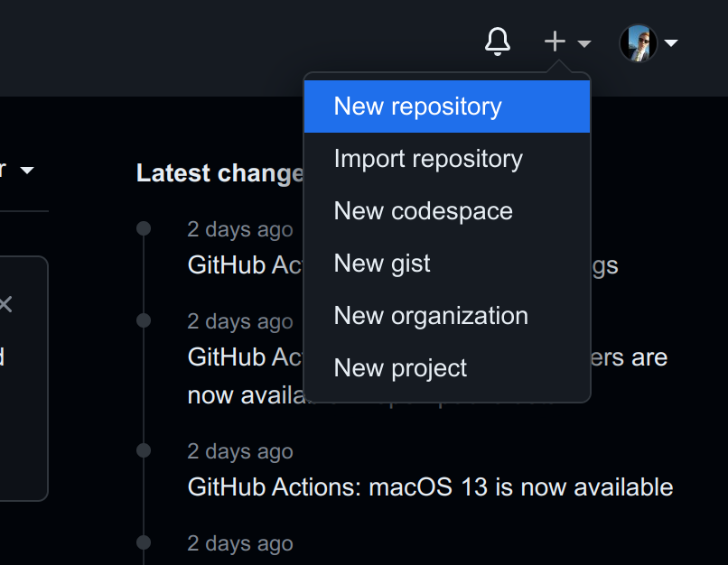Click the plus create-new icon

pos(555,42)
